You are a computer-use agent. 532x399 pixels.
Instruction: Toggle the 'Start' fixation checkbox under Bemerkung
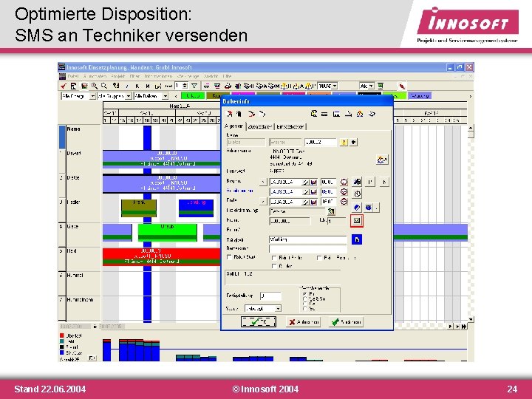pos(229,257)
